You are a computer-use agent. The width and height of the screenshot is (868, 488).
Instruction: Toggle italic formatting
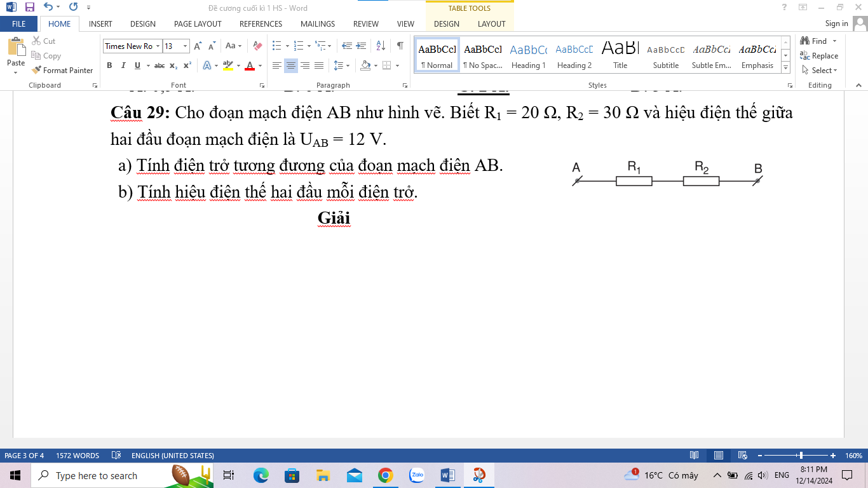point(123,65)
